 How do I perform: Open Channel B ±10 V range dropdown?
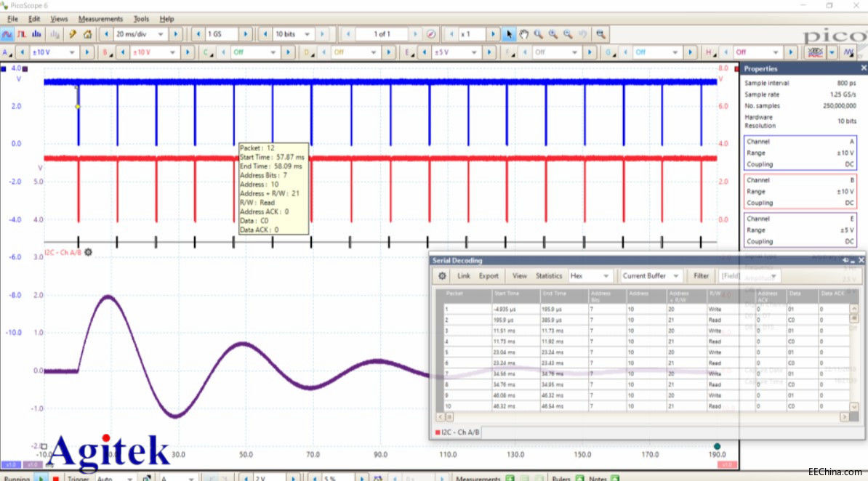pyautogui.click(x=173, y=52)
